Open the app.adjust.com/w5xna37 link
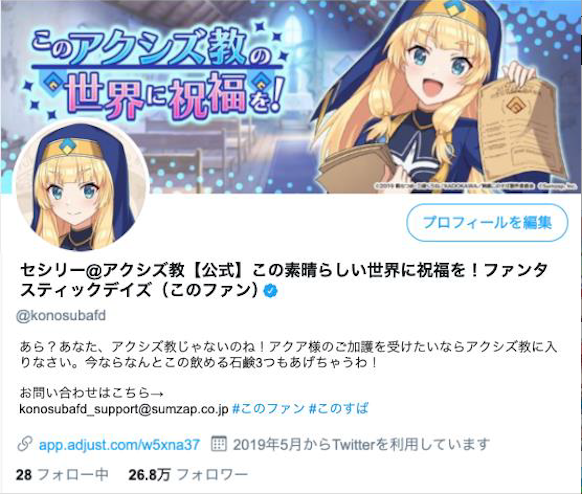Screen dimensions: 582x494 [x=120, y=445]
